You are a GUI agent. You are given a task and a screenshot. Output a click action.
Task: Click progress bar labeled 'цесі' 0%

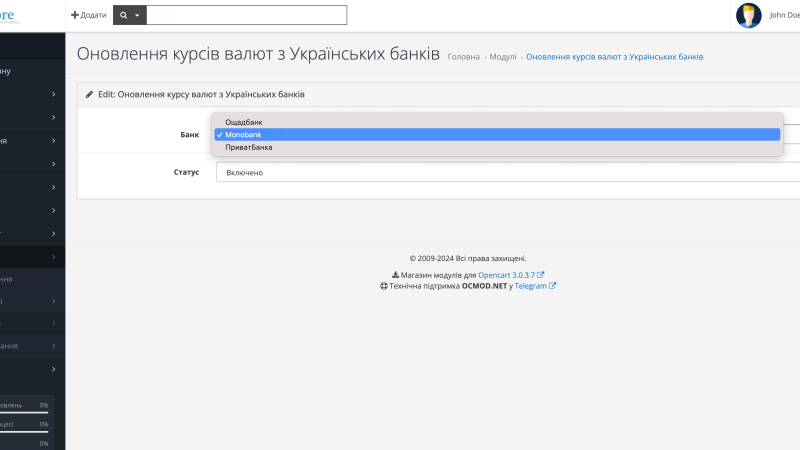(x=24, y=432)
